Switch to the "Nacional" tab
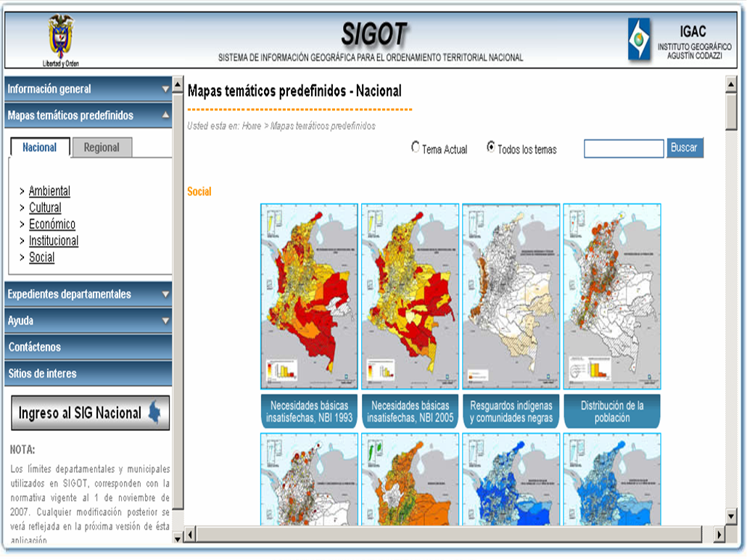 (38, 147)
